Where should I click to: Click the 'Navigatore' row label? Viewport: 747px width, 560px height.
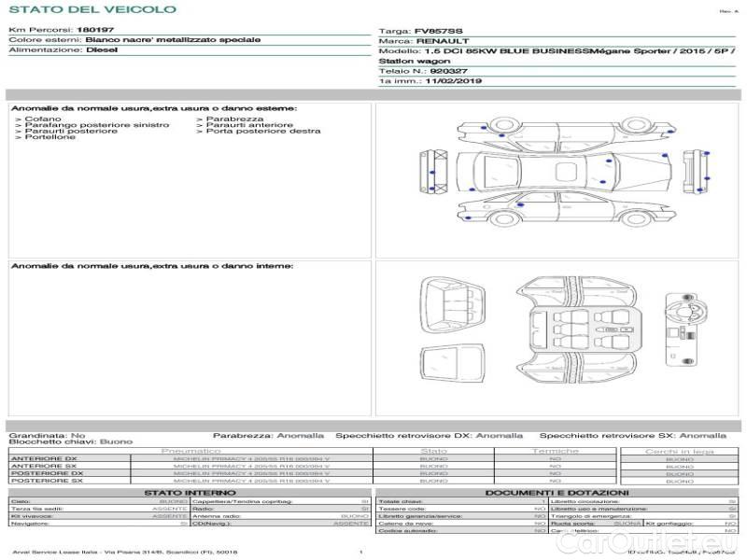click(30, 524)
